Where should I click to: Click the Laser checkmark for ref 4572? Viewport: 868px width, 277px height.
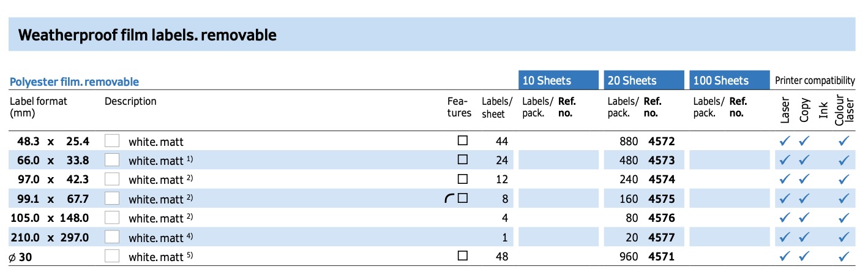click(785, 141)
